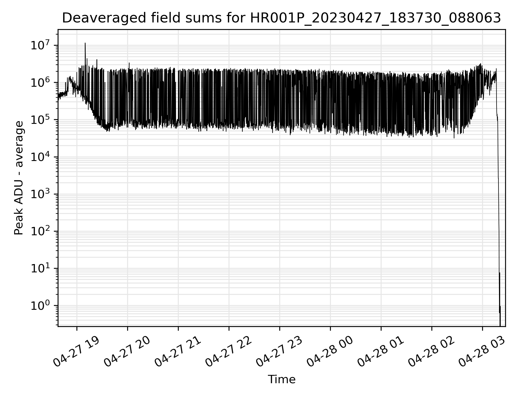This screenshot has height=399, width=532.
Task: Click the y-tick label 10^7
Action: pos(40,45)
